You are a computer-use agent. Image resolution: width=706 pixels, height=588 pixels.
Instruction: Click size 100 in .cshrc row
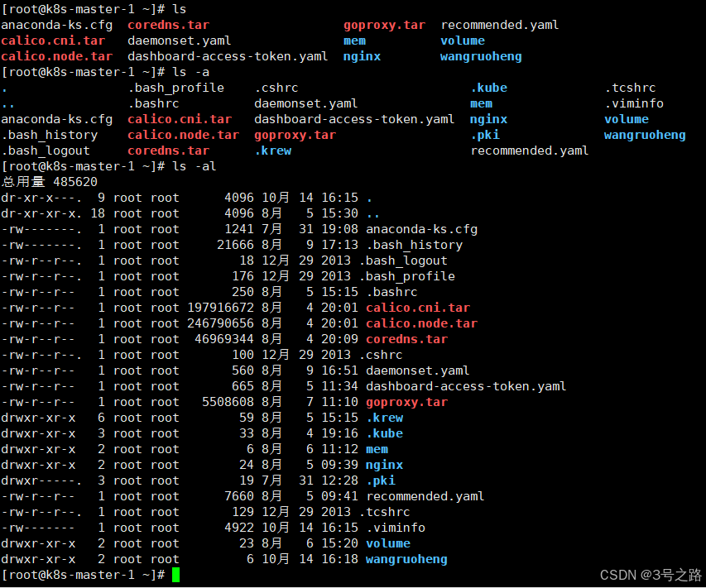(x=243, y=355)
